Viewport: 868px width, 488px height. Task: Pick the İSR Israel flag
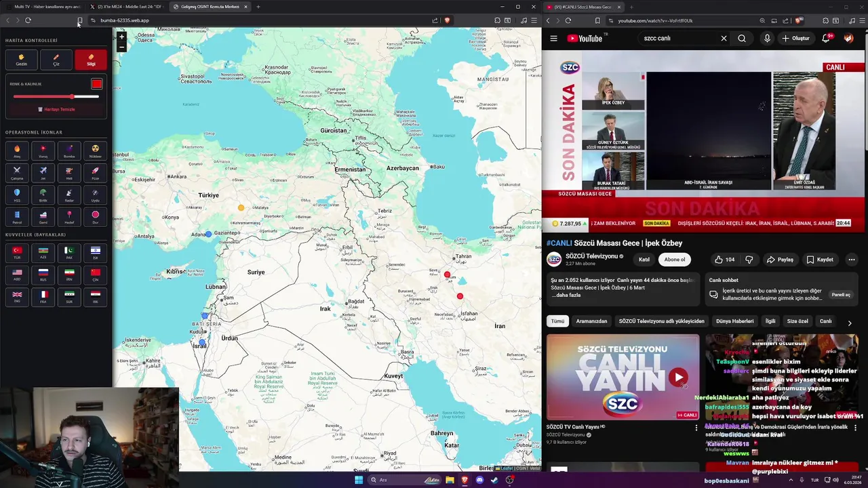(95, 253)
